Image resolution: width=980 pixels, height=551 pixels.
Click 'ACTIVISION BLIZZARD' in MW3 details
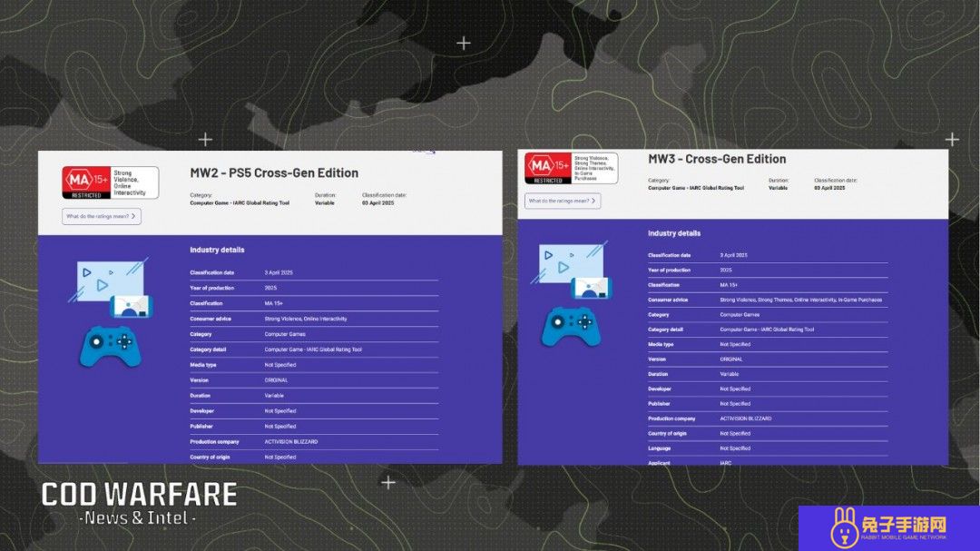tap(746, 418)
